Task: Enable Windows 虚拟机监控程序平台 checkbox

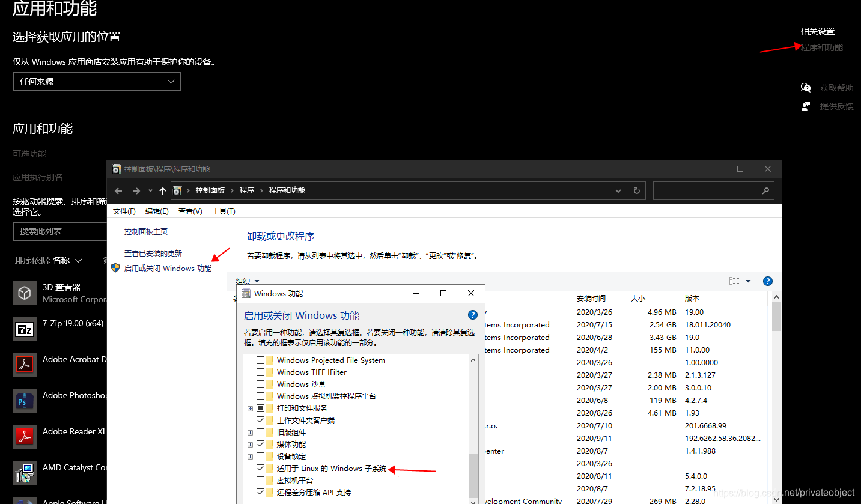Action: [261, 396]
